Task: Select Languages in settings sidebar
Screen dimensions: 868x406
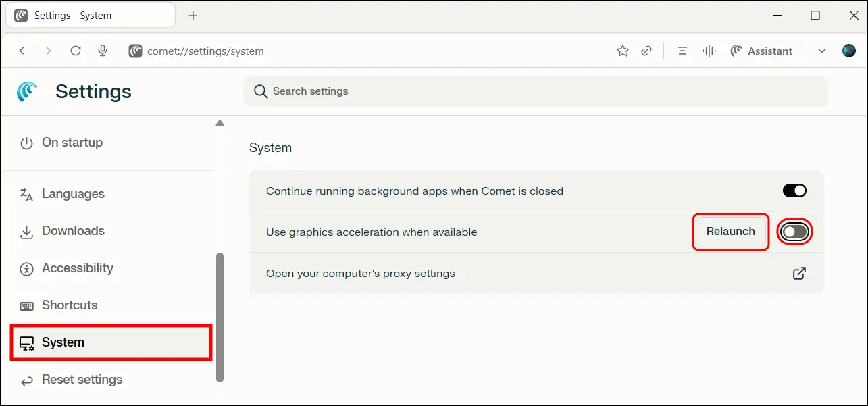Action: click(73, 194)
